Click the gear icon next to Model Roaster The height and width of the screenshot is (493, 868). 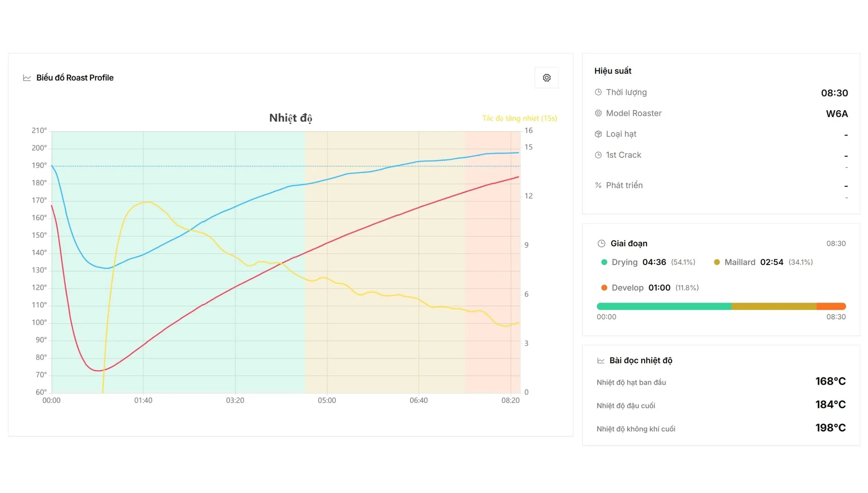pos(598,113)
